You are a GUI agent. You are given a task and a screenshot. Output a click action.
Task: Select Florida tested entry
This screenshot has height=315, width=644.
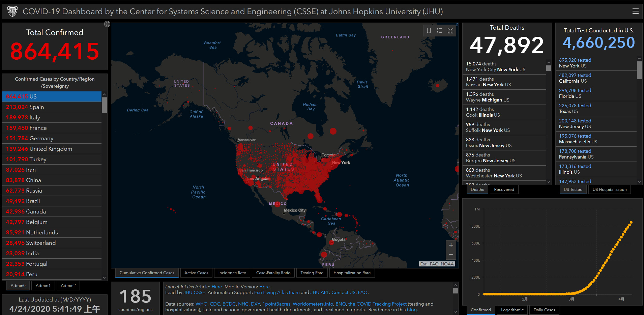[x=596, y=93]
